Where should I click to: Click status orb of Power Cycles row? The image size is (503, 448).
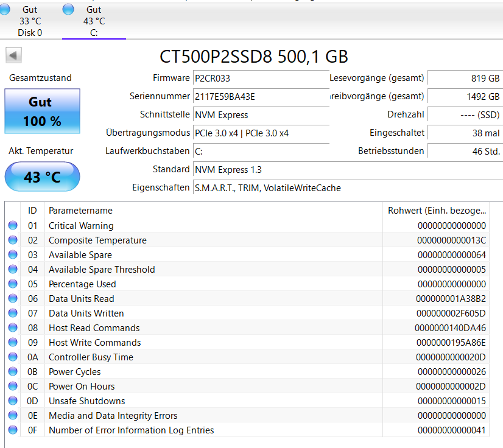(x=13, y=371)
